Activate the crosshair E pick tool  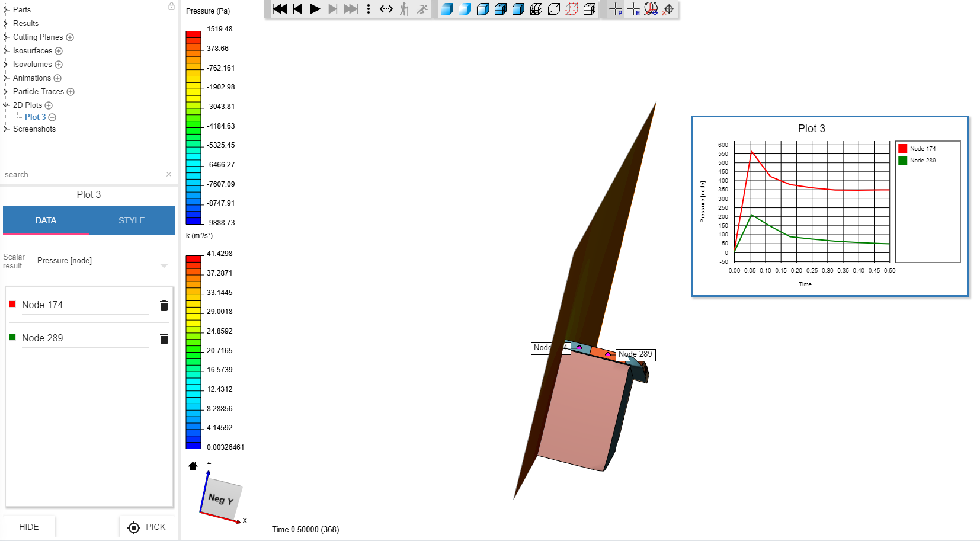633,9
